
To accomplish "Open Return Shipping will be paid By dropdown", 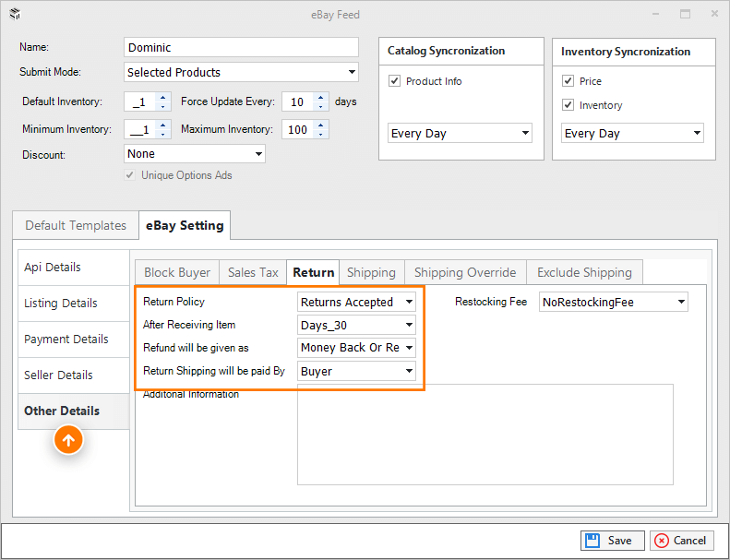I will (x=356, y=371).
